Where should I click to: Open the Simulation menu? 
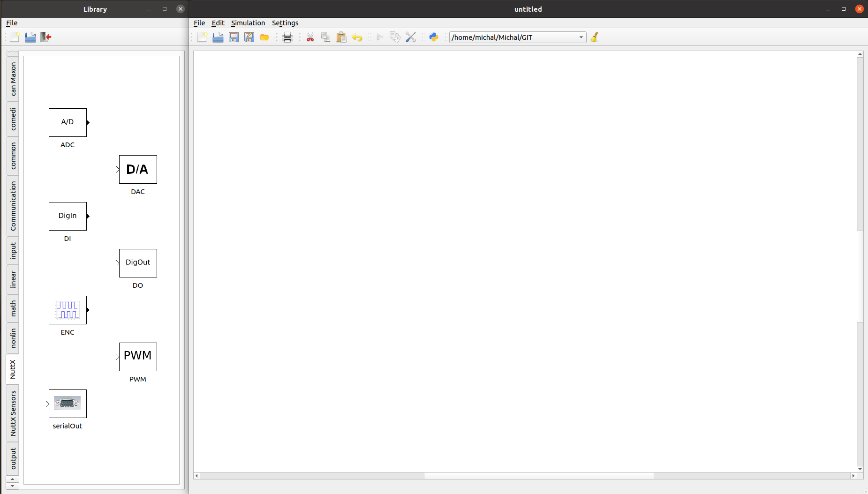click(248, 23)
